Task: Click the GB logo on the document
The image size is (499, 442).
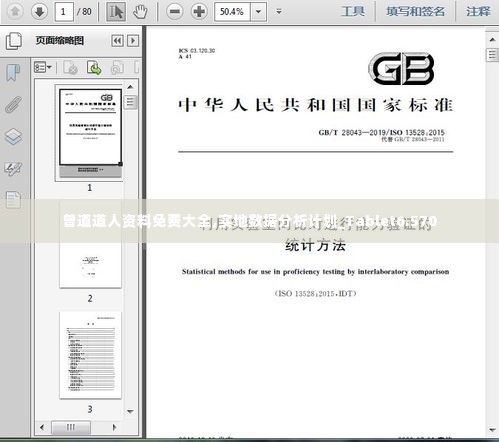Action: click(401, 68)
